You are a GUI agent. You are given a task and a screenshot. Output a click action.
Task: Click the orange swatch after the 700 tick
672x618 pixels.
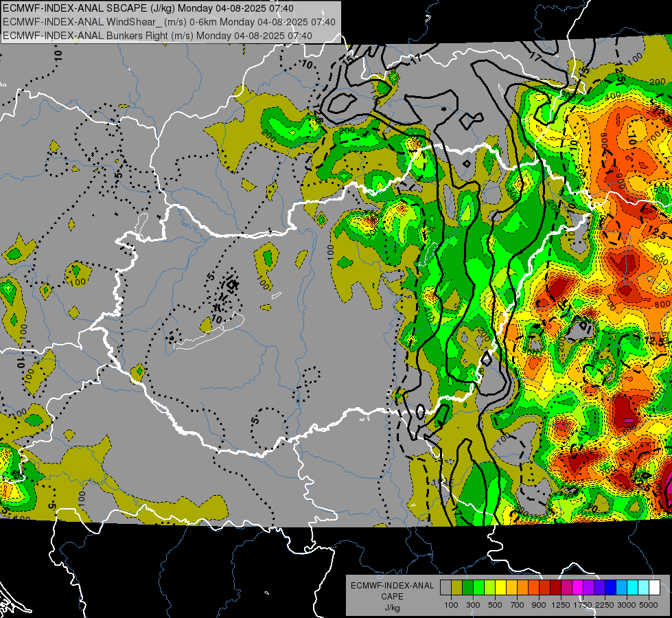pos(523,587)
